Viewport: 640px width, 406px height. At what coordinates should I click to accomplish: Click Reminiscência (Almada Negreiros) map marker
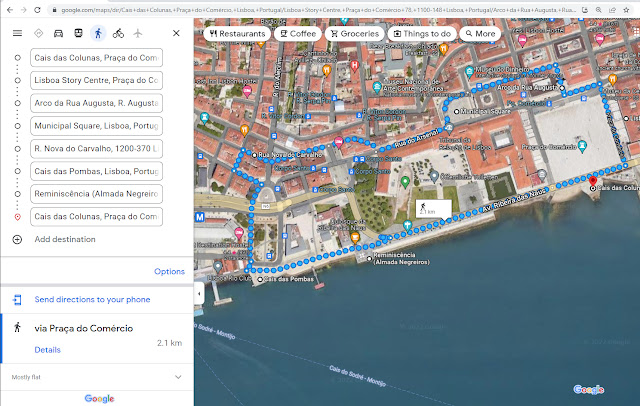[x=369, y=258]
